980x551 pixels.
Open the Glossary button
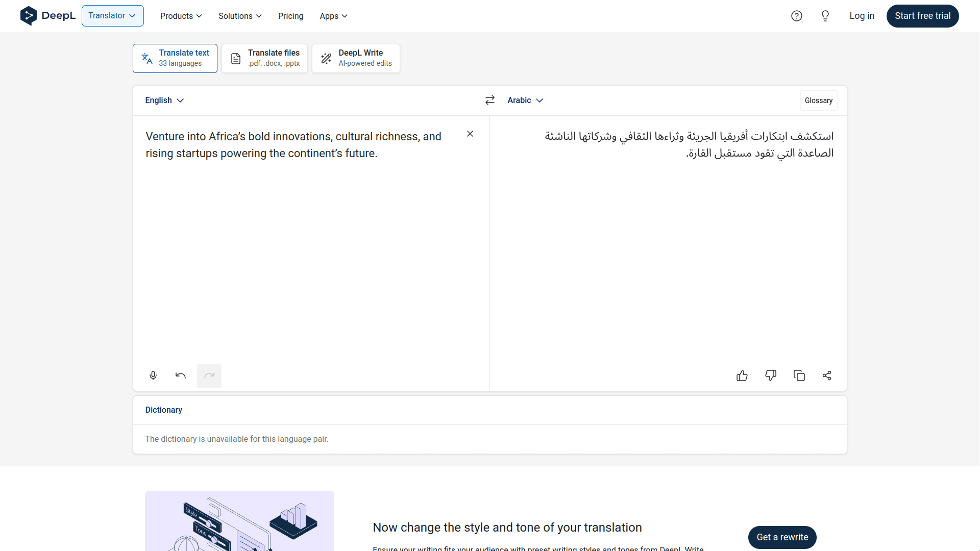tap(819, 101)
